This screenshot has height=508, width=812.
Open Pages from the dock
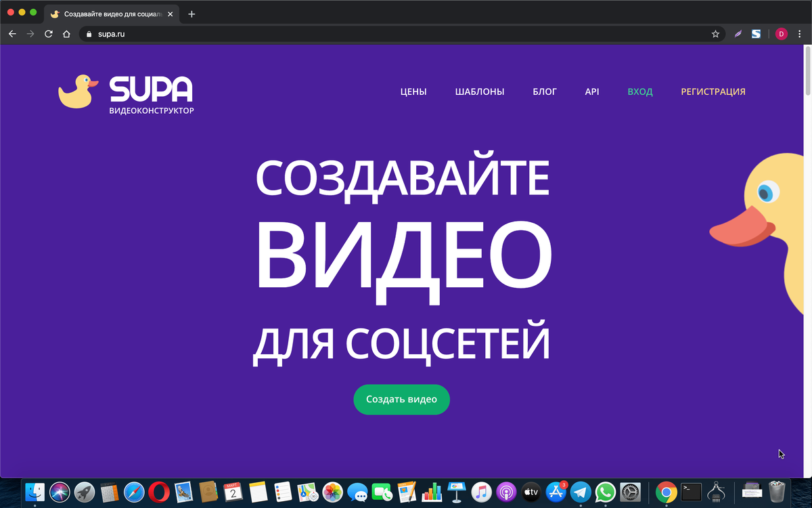407,492
